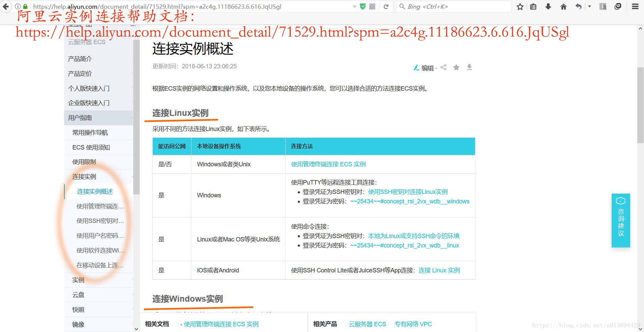Open sidebar item 使用软件连接Wi…
The width and height of the screenshot is (644, 332).
coord(100,251)
